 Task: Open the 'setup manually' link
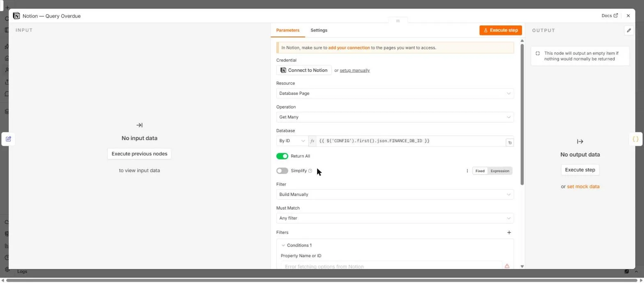coord(354,70)
